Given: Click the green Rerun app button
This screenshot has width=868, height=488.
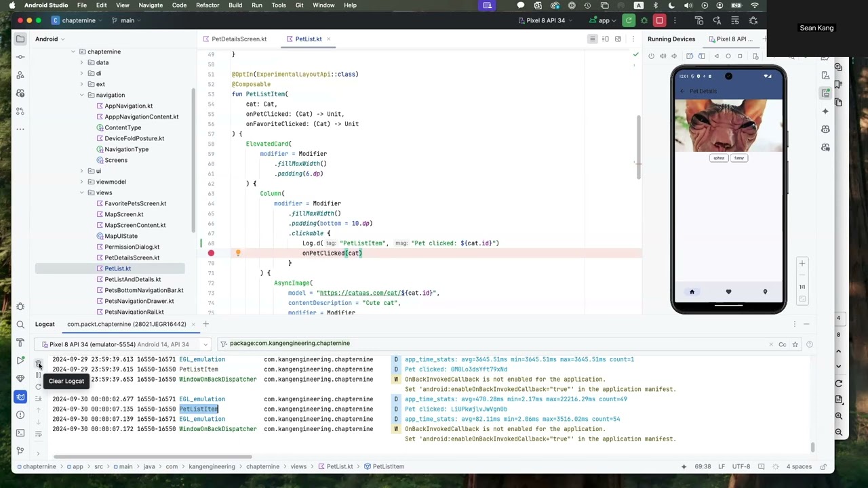Looking at the screenshot, I should (x=629, y=20).
